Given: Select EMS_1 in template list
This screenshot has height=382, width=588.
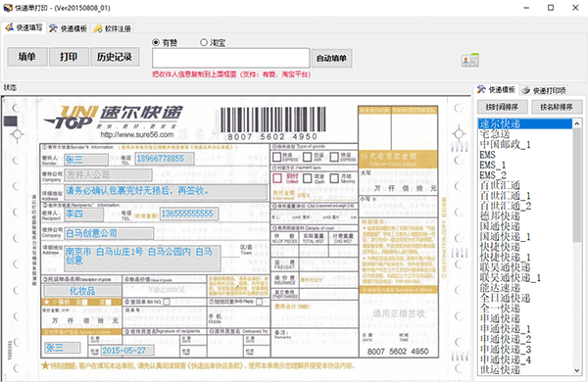Looking at the screenshot, I should [x=525, y=165].
